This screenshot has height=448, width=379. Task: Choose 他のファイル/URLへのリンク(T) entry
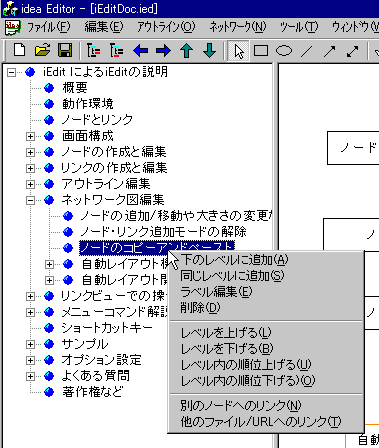265,421
